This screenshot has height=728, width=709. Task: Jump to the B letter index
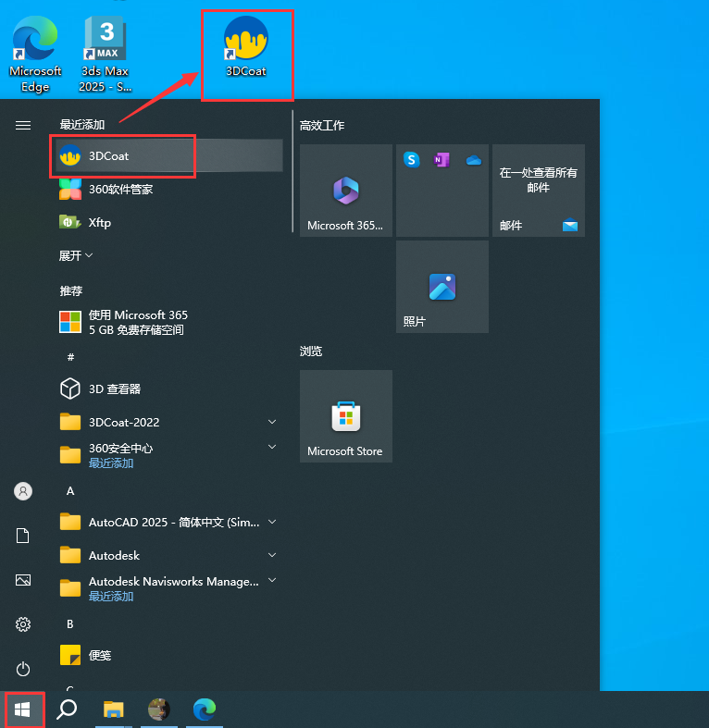point(70,624)
